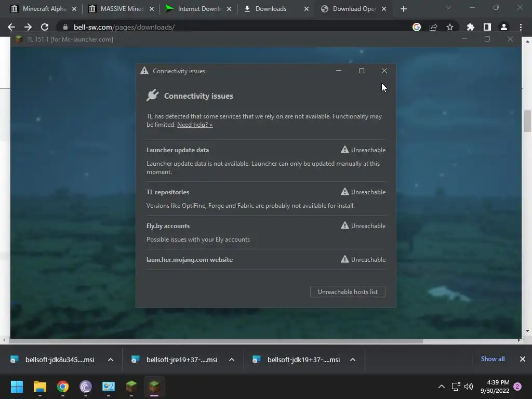Click the warning icon for Ely.by accounts

345,225
